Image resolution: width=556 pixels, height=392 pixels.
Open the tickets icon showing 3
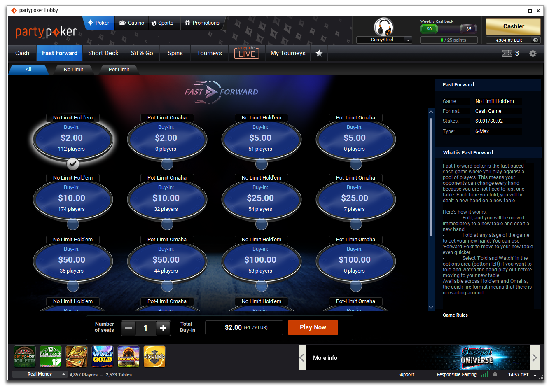[x=510, y=53]
